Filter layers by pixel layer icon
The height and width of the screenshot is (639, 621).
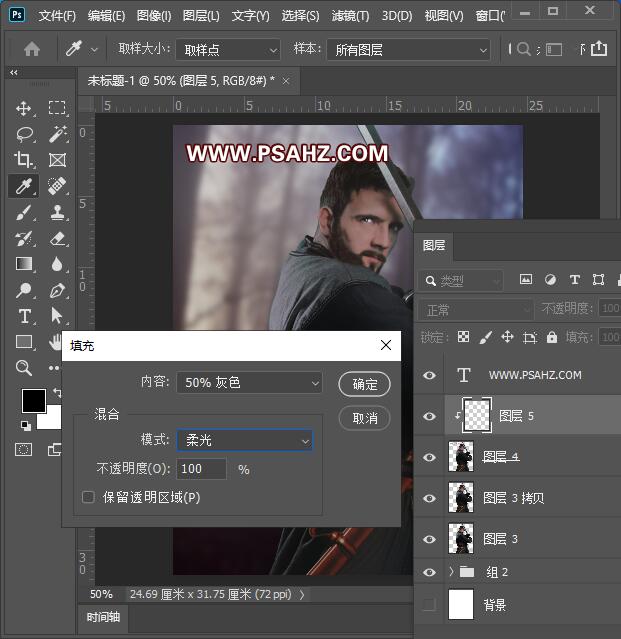(526, 280)
